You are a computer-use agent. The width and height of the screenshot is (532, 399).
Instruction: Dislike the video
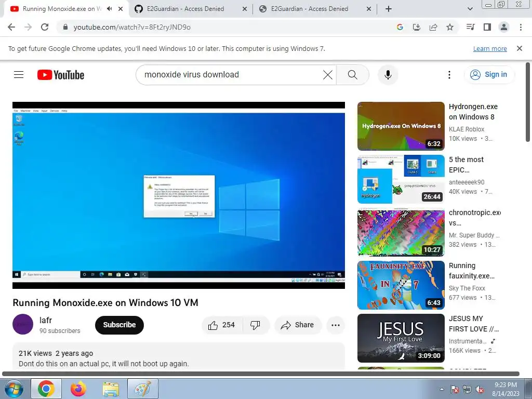[x=255, y=325]
